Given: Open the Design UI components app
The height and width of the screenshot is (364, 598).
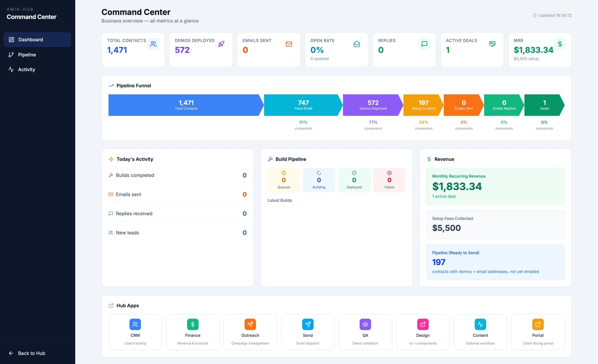Looking at the screenshot, I should 423,324.
